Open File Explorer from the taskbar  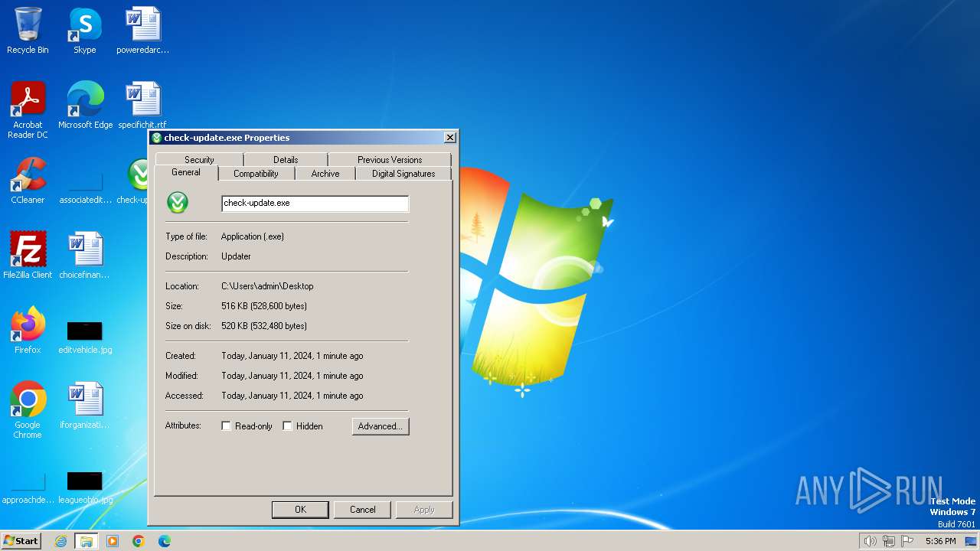(x=87, y=541)
